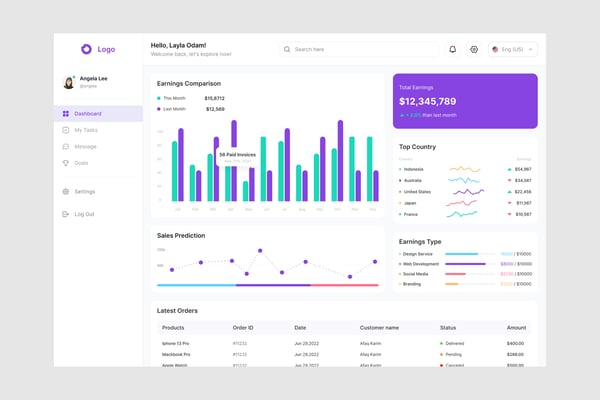This screenshot has width=600, height=400.
Task: Click the search magnifier icon
Action: (x=287, y=49)
